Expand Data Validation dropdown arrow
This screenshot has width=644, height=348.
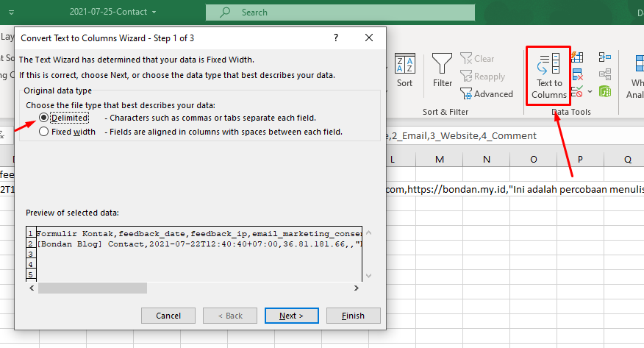tap(590, 92)
